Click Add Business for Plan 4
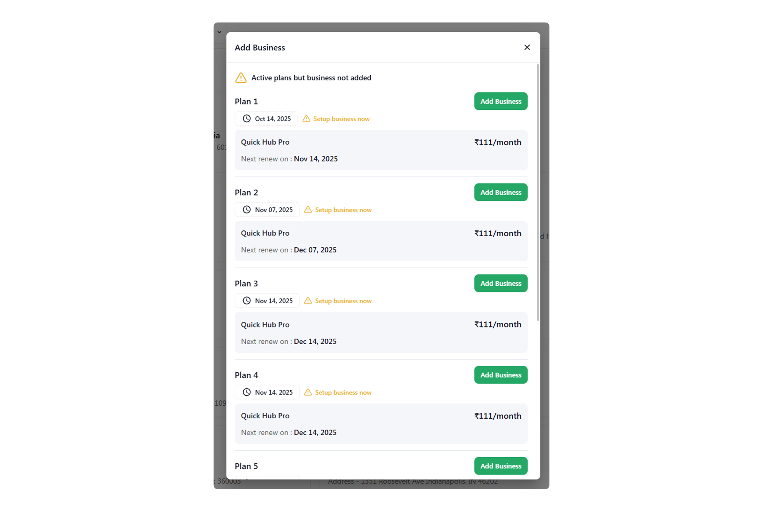The height and width of the screenshot is (532, 763). (x=500, y=375)
